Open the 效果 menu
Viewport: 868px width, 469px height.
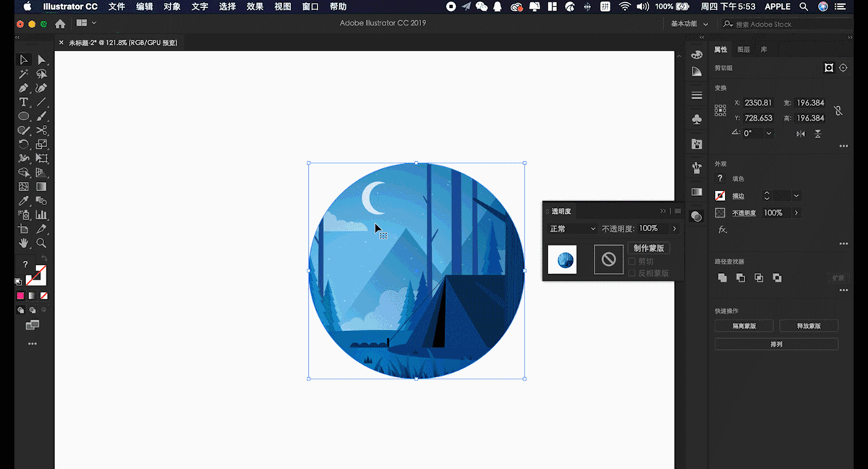[255, 7]
